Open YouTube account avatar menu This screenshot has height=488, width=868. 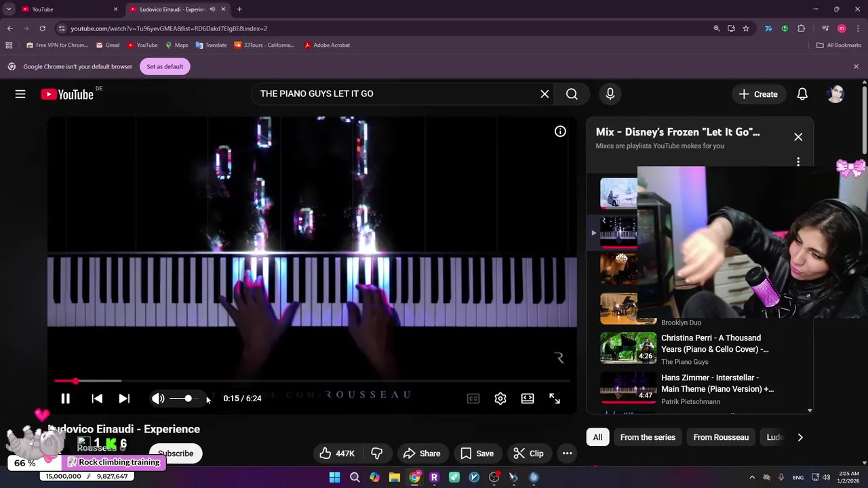pyautogui.click(x=835, y=94)
